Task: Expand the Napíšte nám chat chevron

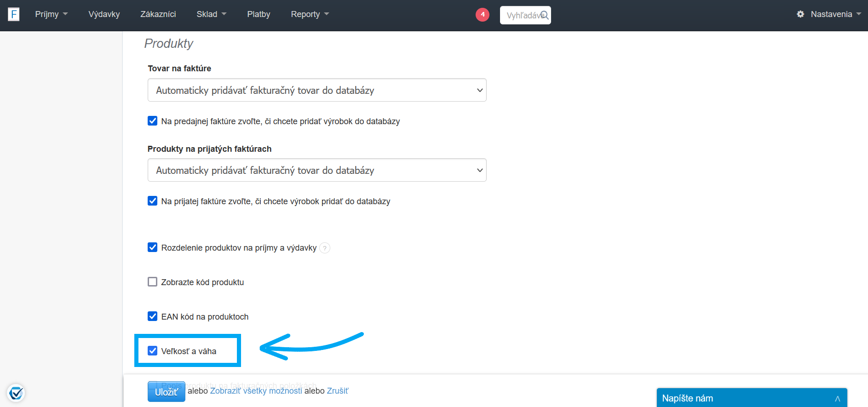Action: click(838, 399)
